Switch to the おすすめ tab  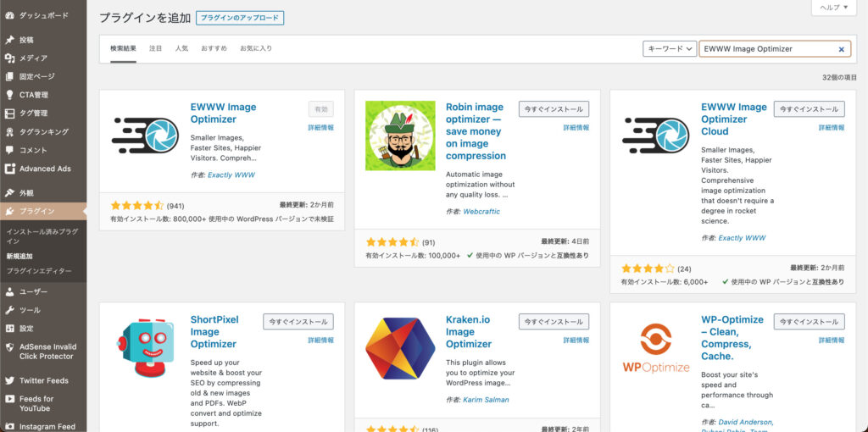(x=214, y=48)
